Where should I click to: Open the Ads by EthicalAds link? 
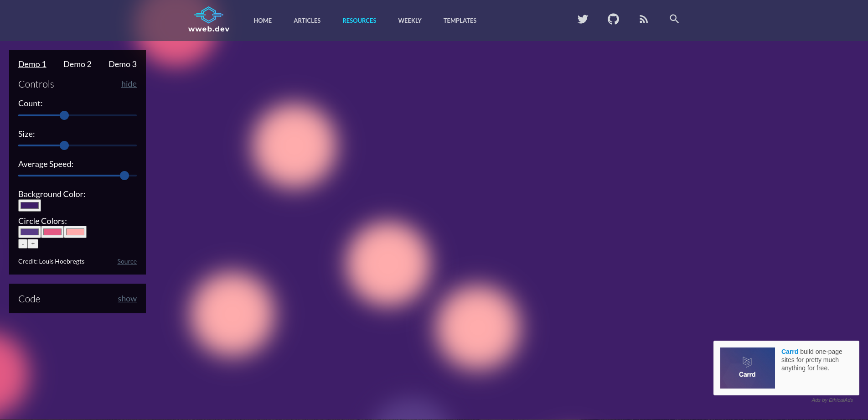coord(832,400)
